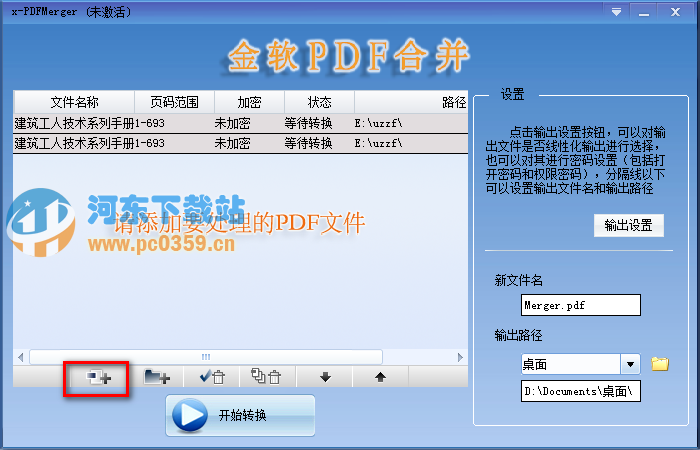Image resolution: width=700 pixels, height=450 pixels.
Task: Click the horizontal scrollbar thumb
Action: point(206,357)
